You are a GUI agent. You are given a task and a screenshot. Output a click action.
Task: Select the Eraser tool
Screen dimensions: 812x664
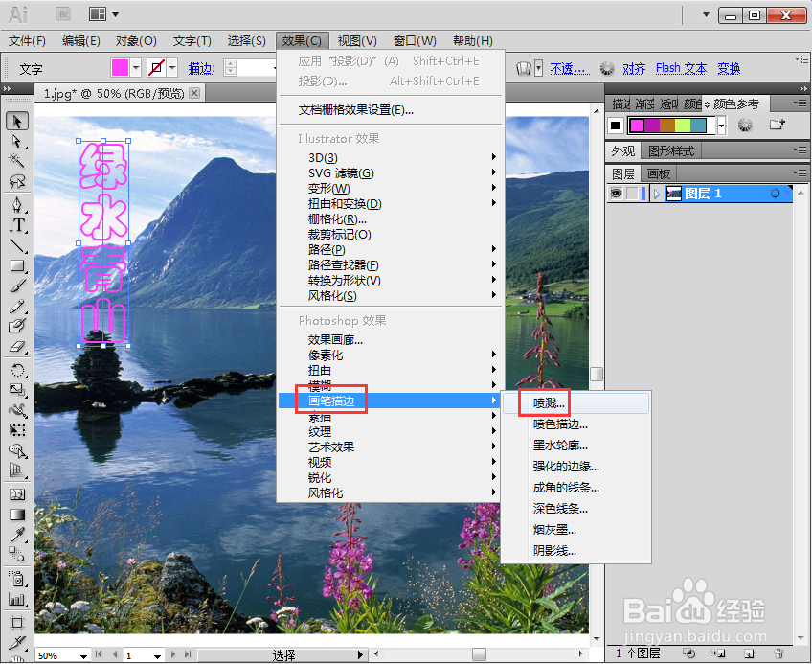17,346
